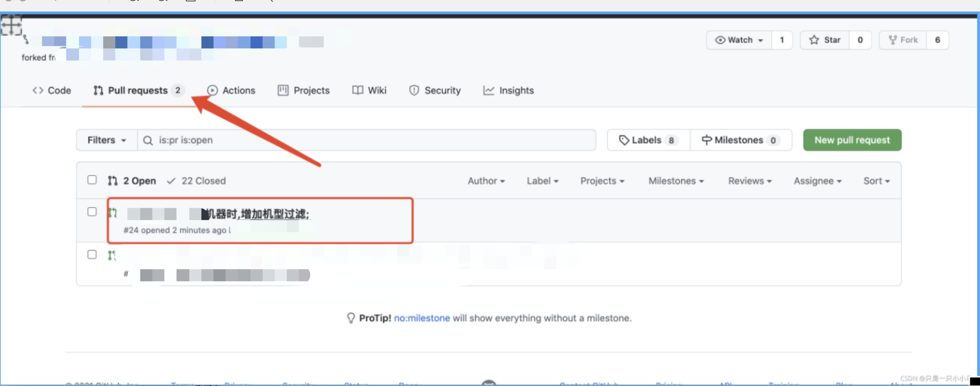This screenshot has height=386, width=980.
Task: Open the Filters dropdown
Action: [106, 140]
